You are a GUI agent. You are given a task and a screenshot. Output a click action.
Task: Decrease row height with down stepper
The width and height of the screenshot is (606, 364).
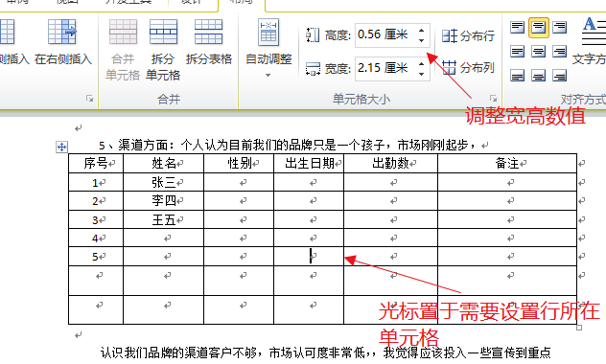click(x=422, y=40)
